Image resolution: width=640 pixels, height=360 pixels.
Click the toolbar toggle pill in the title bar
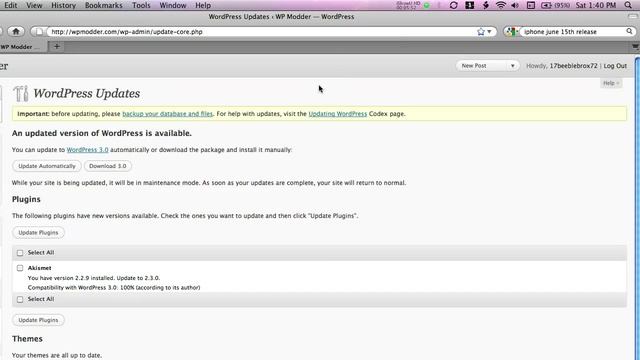pos(633,16)
